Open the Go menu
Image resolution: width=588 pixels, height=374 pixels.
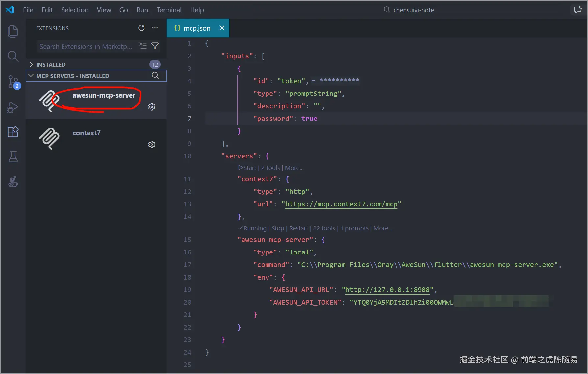tap(123, 10)
